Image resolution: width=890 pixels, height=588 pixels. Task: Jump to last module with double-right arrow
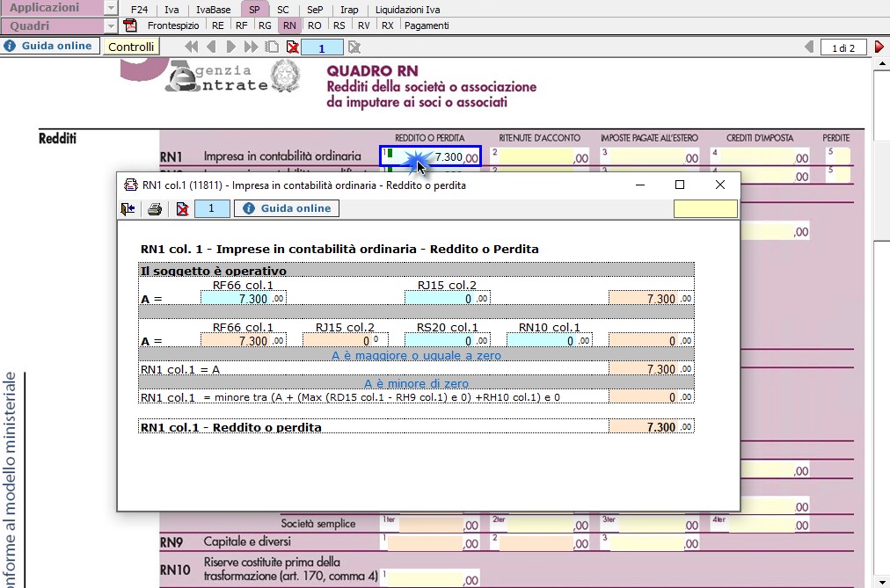coord(251,47)
